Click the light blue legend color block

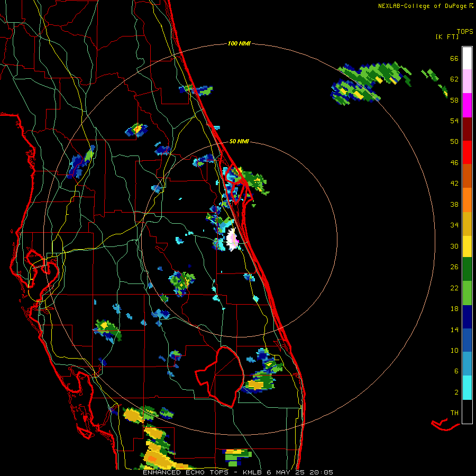467,364
